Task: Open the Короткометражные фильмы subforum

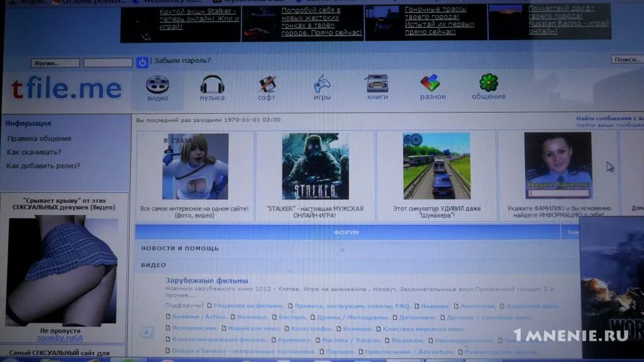Action: (x=219, y=339)
